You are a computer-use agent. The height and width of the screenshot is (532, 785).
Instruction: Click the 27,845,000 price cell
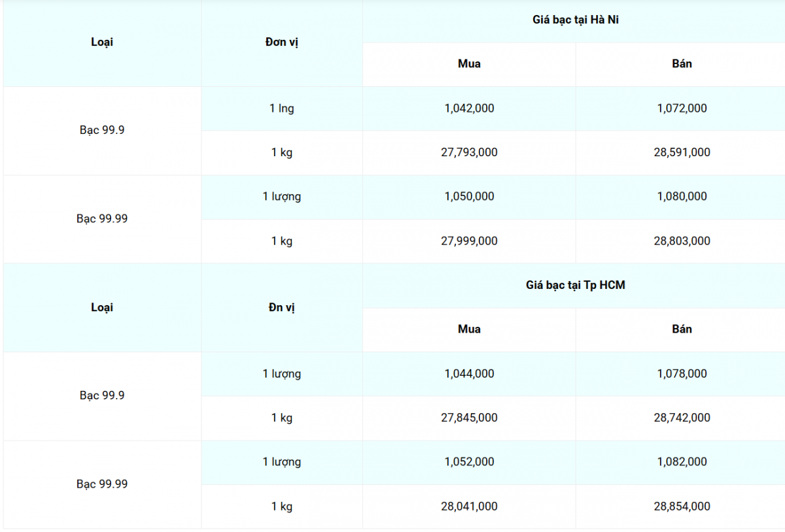click(469, 418)
